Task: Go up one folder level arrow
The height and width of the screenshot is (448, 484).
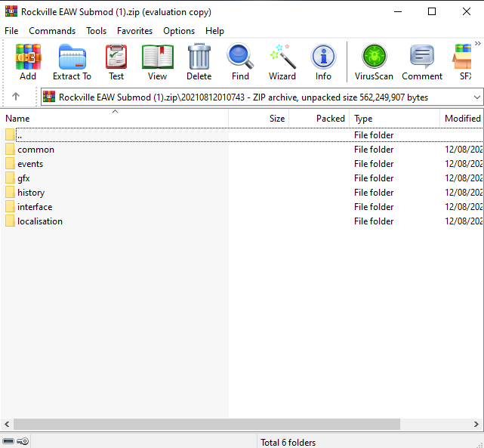Action: pyautogui.click(x=16, y=97)
